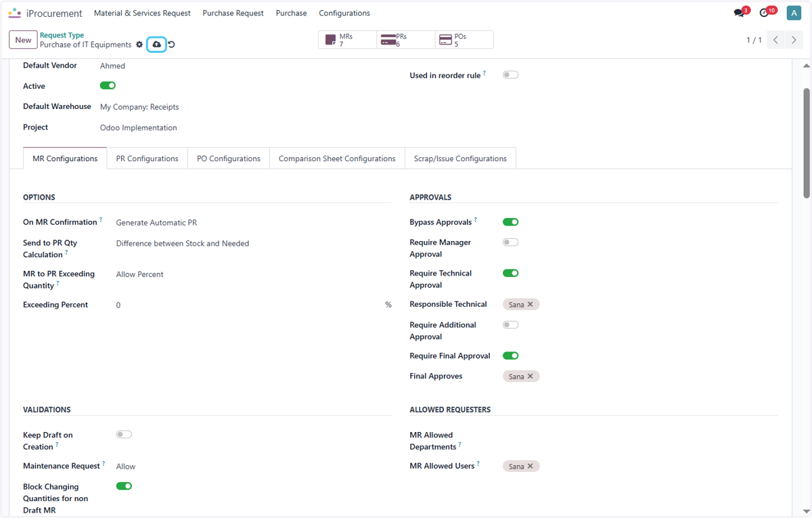This screenshot has width=812, height=518.
Task: Open Material & Services Request menu
Action: [x=142, y=13]
